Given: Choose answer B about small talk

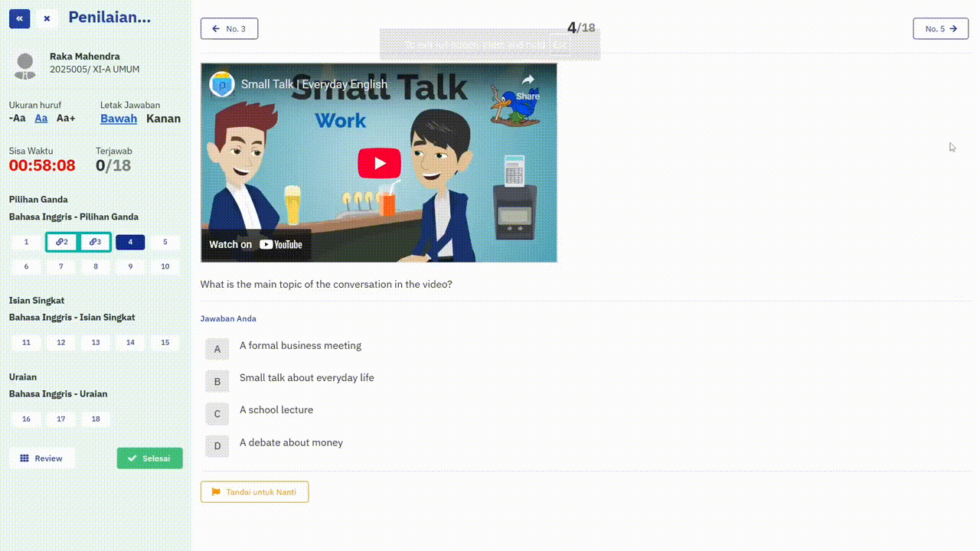Looking at the screenshot, I should 217,381.
